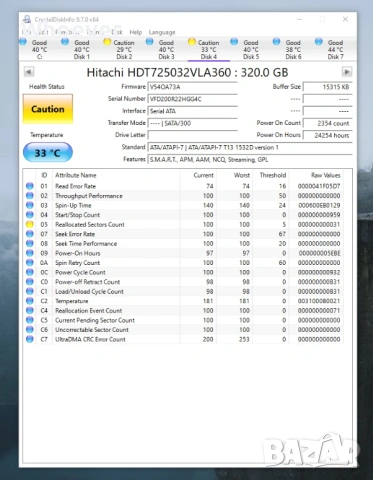This screenshot has width=373, height=480.
Task: Select the Reallocated Sectors Count attribute name
Action: click(x=90, y=224)
